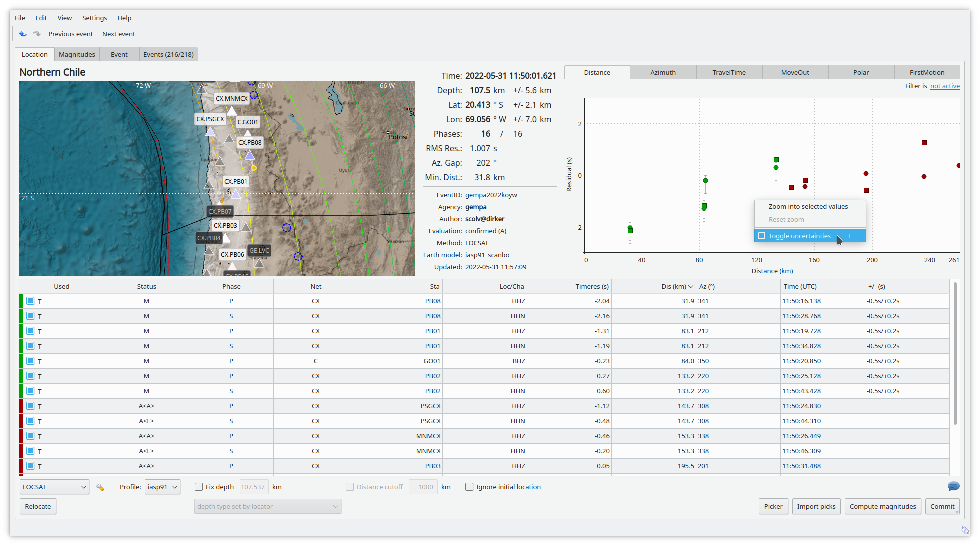Click the Picker button

(x=773, y=506)
